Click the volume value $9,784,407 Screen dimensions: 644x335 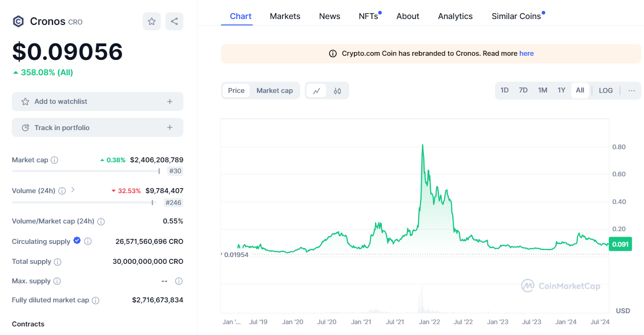[x=164, y=191]
